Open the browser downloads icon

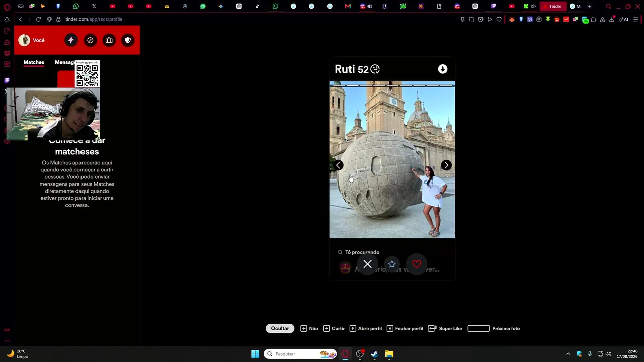[612, 19]
